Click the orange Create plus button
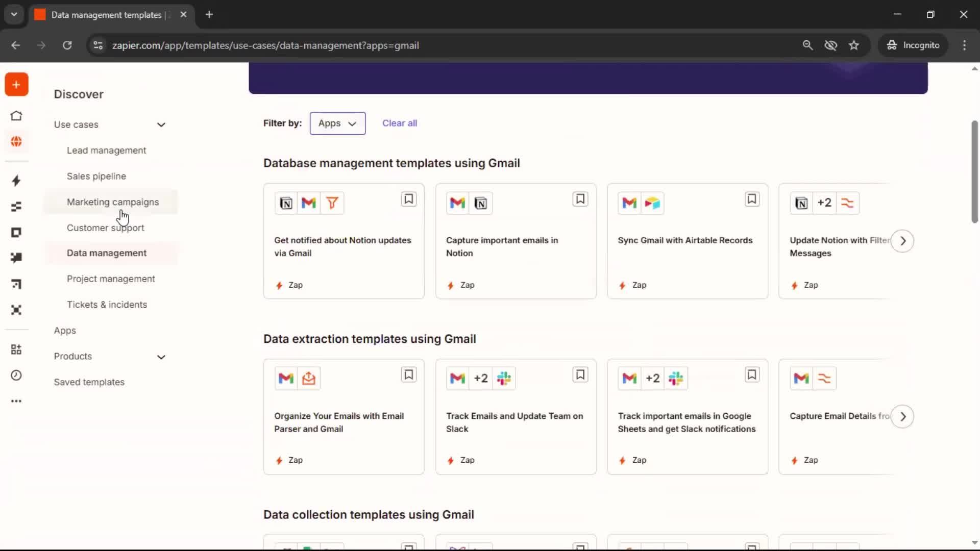The height and width of the screenshot is (551, 980). pyautogui.click(x=16, y=85)
